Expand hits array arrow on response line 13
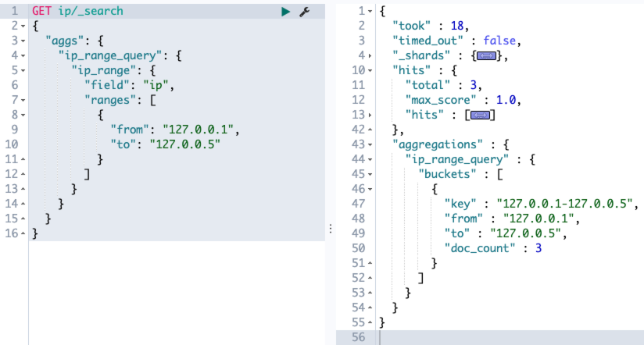 coord(370,116)
